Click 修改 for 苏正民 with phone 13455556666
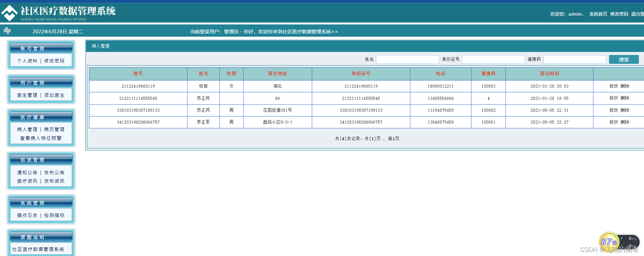 pos(614,98)
